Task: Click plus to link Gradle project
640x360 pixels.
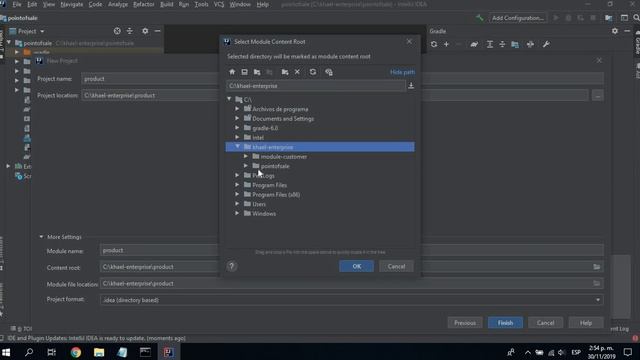Action: coord(447,44)
